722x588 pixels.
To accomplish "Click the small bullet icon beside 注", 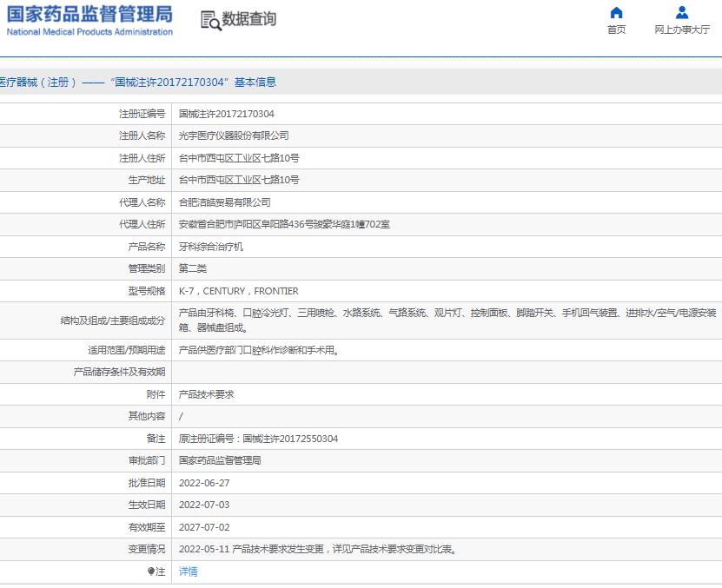I will click(x=151, y=571).
